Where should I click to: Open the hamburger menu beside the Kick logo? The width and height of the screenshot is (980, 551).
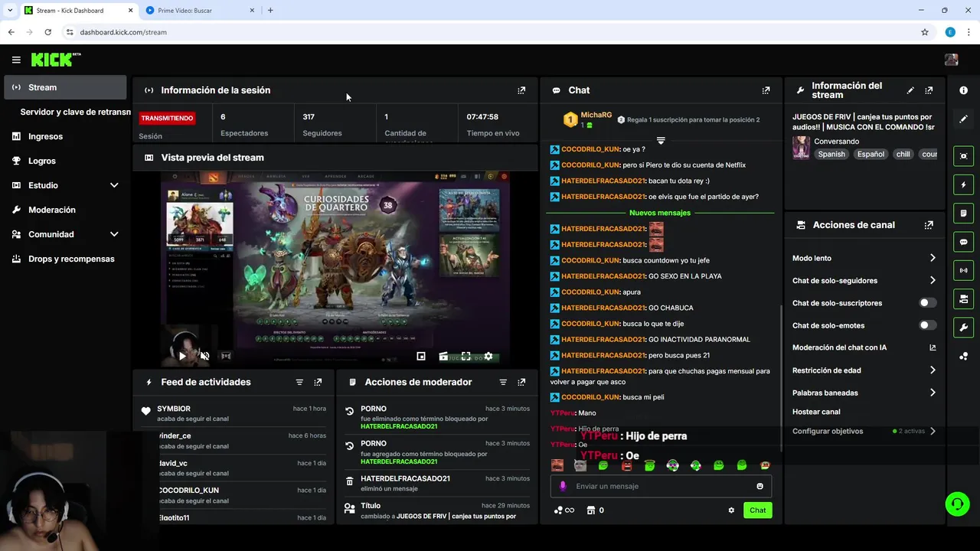tap(16, 60)
